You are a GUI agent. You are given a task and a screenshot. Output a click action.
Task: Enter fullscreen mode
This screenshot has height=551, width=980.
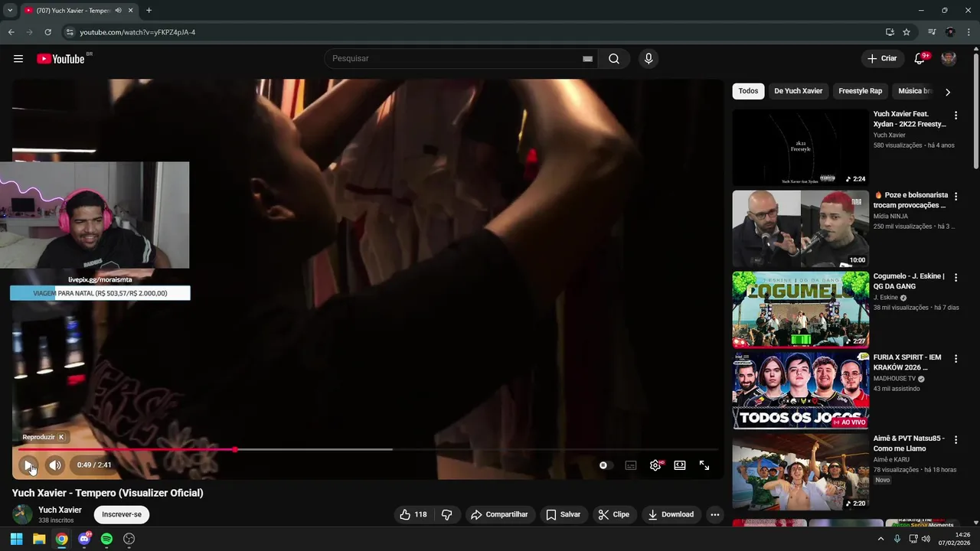click(704, 465)
